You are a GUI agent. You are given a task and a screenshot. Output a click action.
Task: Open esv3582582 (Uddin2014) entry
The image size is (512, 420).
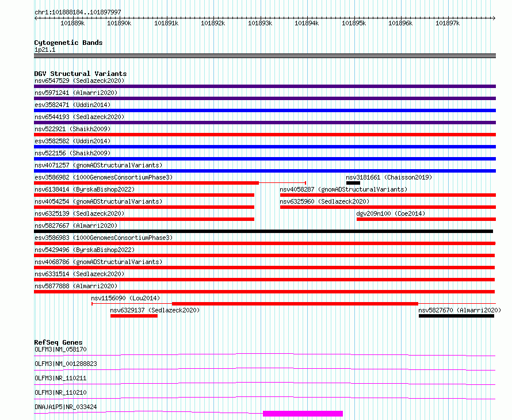click(x=72, y=141)
